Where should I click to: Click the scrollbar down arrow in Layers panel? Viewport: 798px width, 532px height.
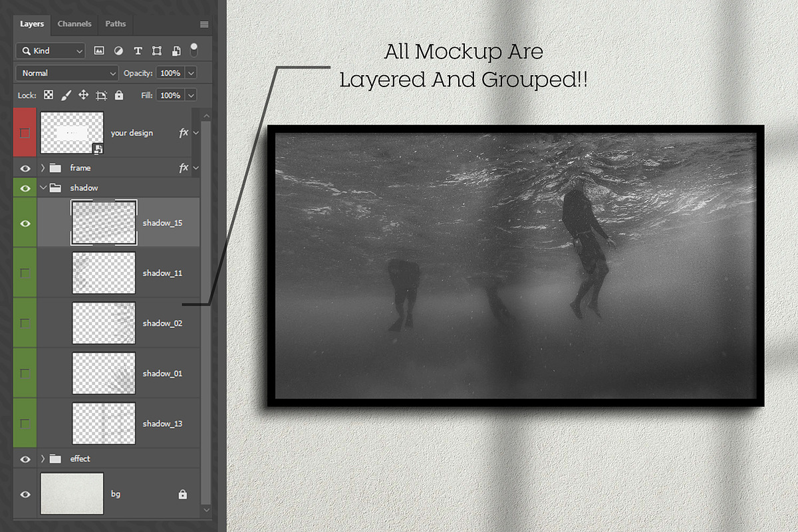pos(205,510)
